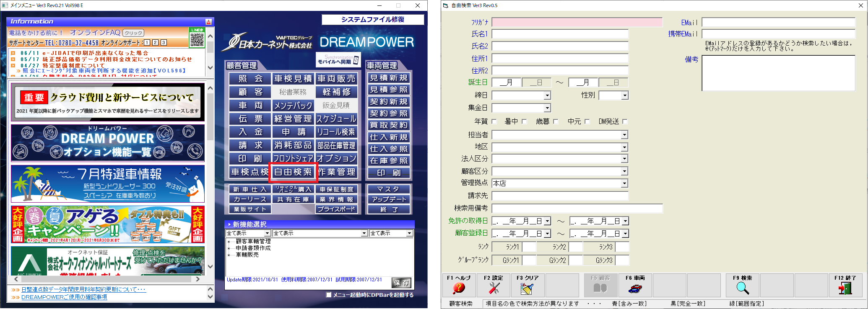The image size is (868, 309).
Task: Toggle the 年賀 checkbox
Action: point(494,121)
